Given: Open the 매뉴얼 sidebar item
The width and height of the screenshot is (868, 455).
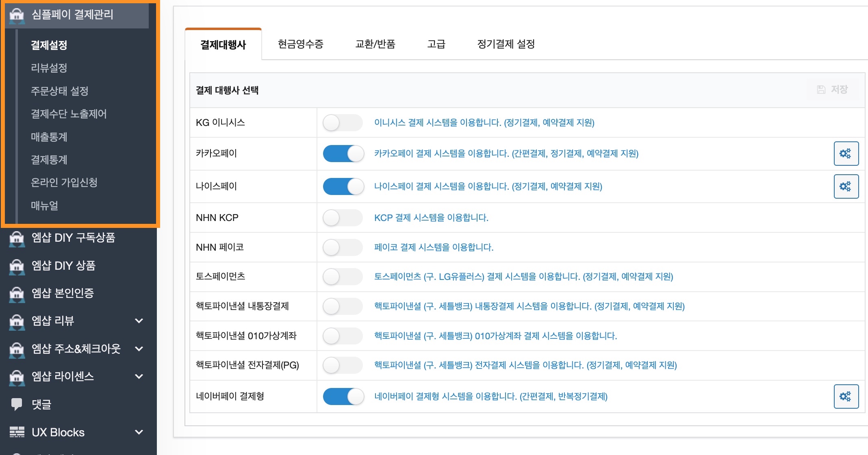Looking at the screenshot, I should 44,206.
